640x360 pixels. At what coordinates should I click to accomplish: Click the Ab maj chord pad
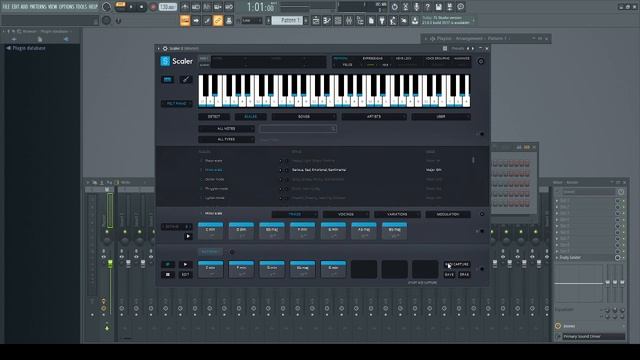tap(364, 231)
